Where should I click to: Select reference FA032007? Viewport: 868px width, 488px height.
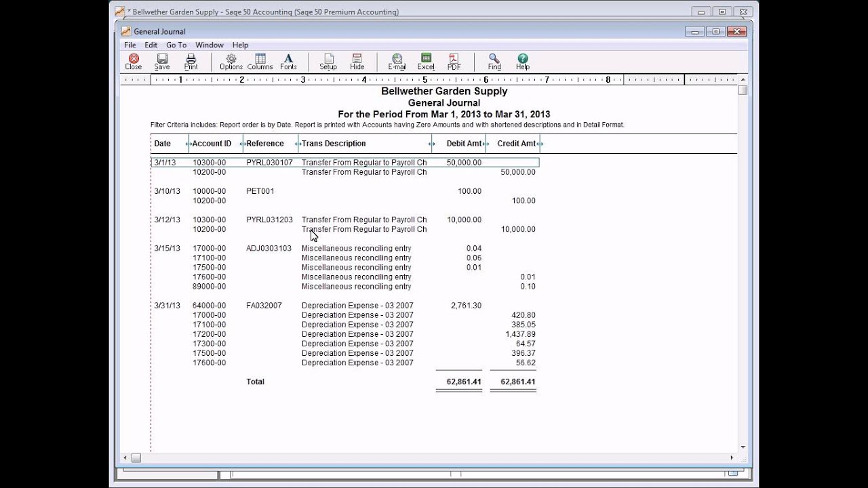click(264, 306)
